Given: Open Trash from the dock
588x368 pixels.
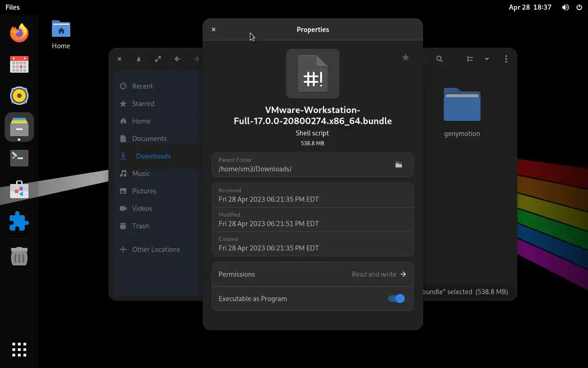Looking at the screenshot, I should click(19, 256).
